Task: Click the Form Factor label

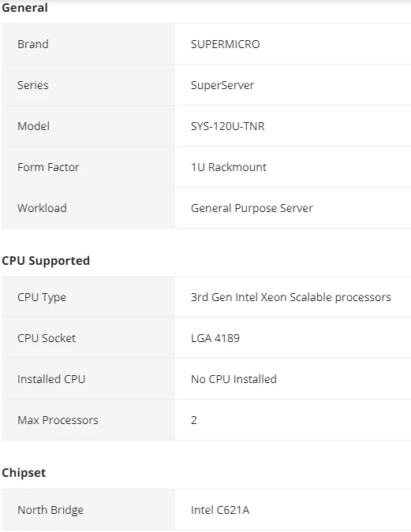Action: click(48, 167)
